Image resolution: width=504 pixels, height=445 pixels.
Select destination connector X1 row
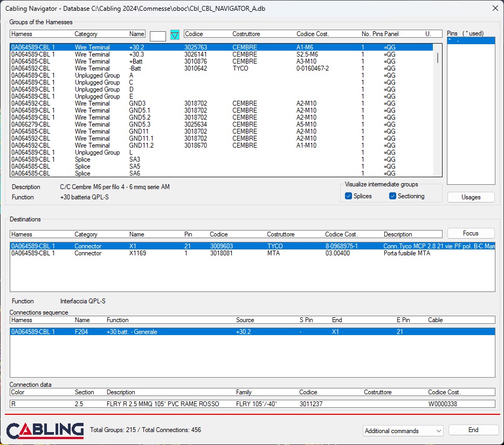(x=252, y=246)
